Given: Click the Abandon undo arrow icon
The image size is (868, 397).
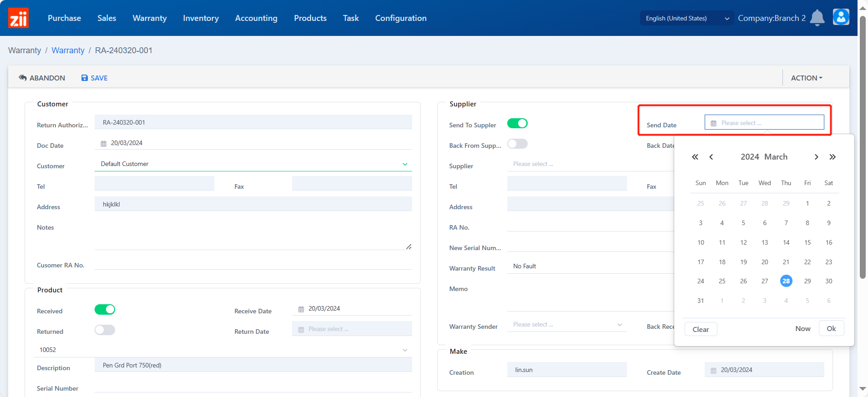Looking at the screenshot, I should pos(23,78).
